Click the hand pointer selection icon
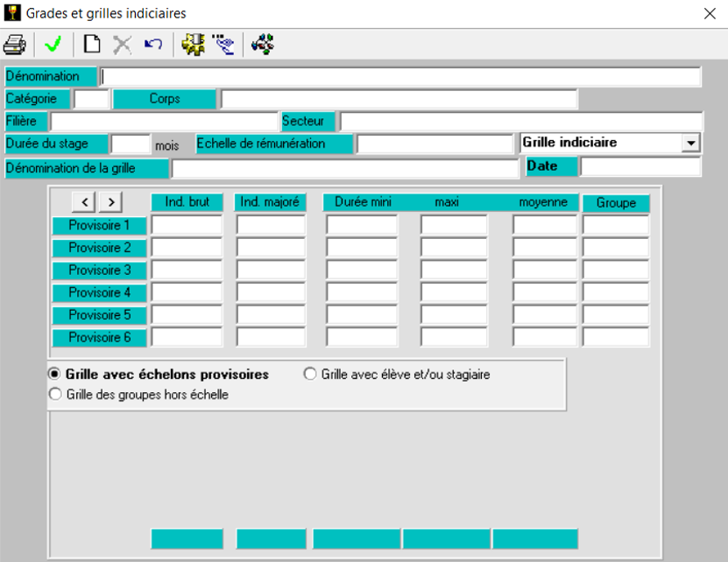728x562 pixels. coord(223,44)
